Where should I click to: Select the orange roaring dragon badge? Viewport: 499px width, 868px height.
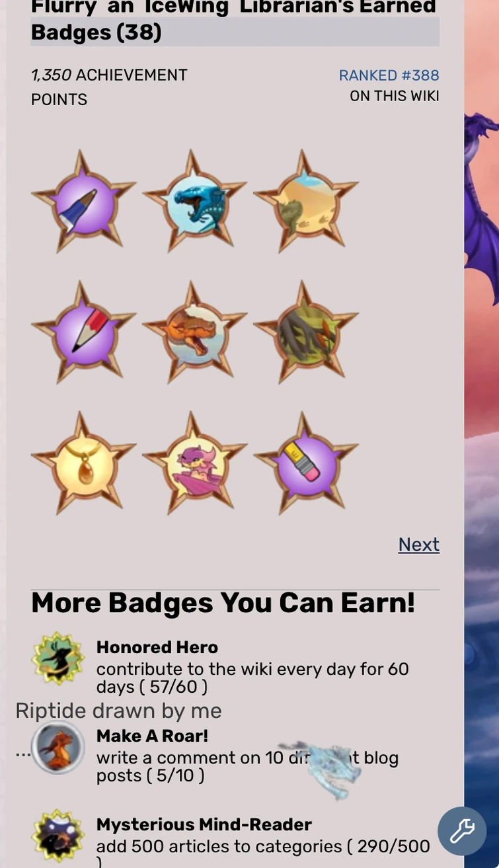pos(195,333)
